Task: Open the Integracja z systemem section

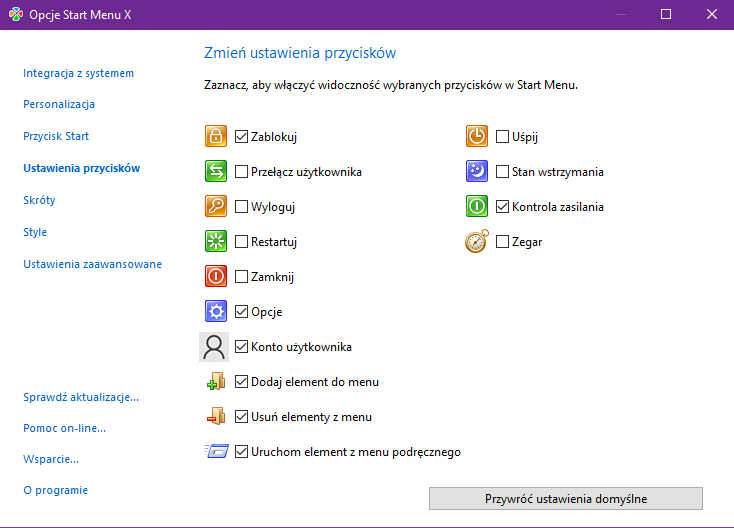Action: click(x=79, y=73)
